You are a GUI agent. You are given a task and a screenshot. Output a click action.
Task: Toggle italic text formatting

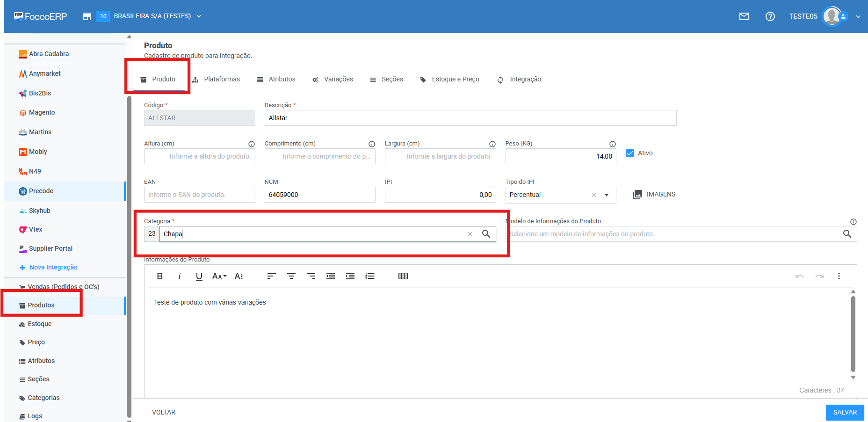click(x=180, y=276)
